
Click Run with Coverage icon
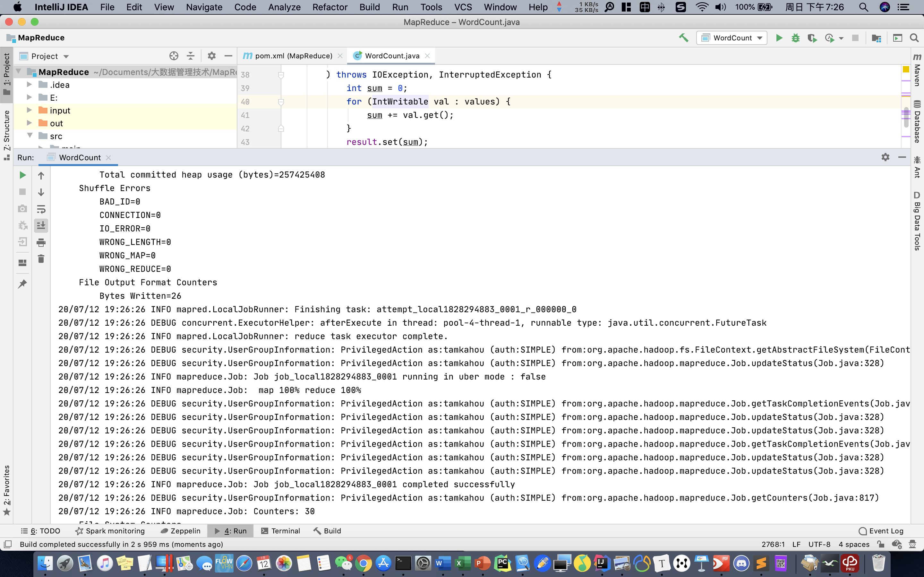[812, 38]
